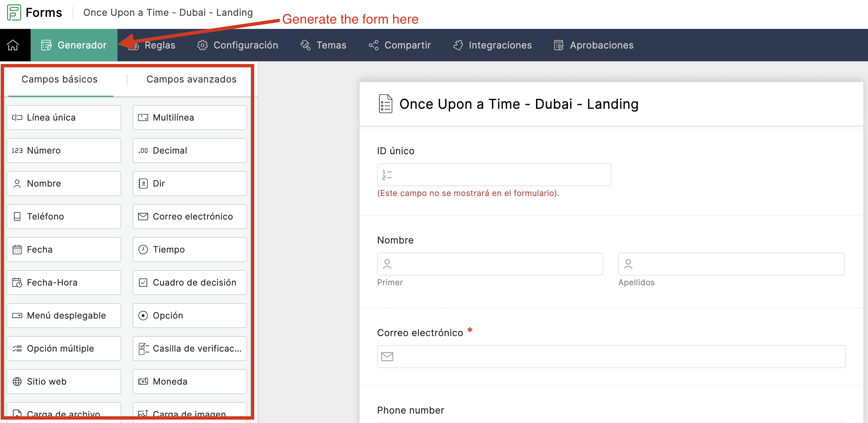Select the Dir address field
Image resolution: width=868 pixels, height=423 pixels.
[x=190, y=183]
